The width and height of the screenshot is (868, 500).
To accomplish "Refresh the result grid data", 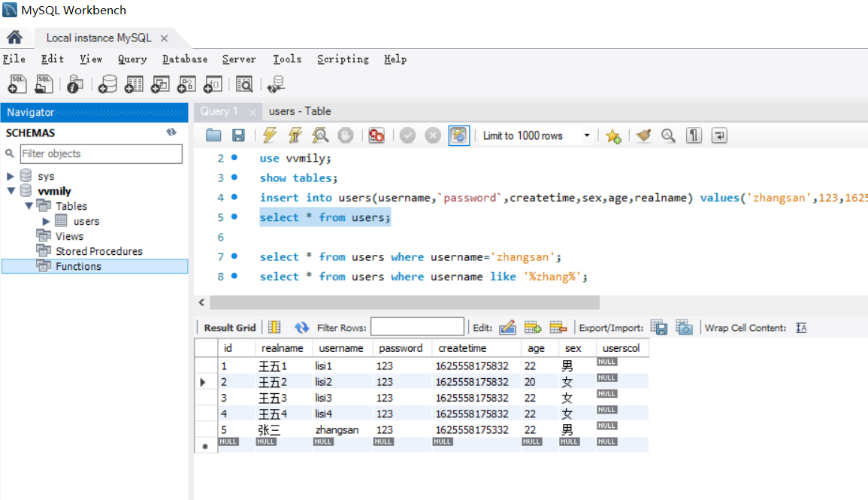I will 301,327.
